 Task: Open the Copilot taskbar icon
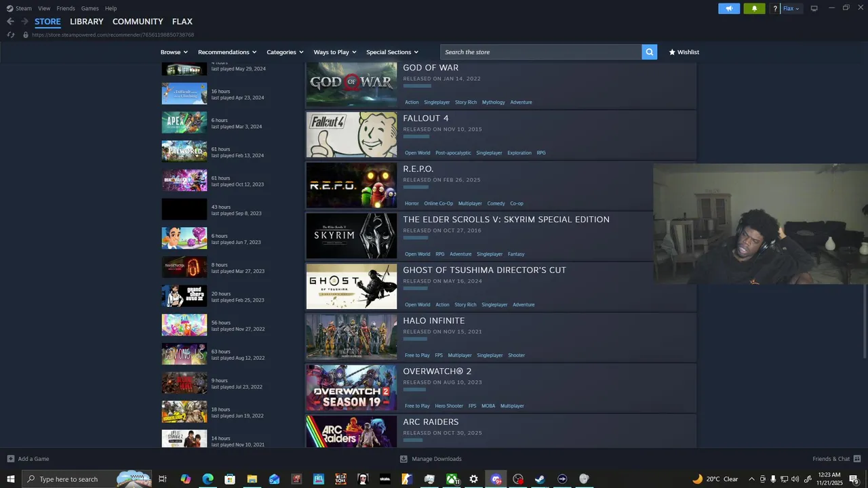tap(185, 479)
